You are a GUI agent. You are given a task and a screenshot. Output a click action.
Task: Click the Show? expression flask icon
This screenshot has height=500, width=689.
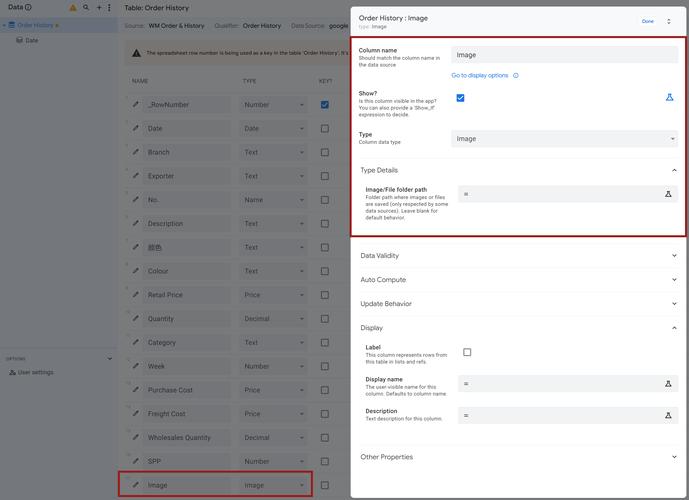[x=669, y=97]
